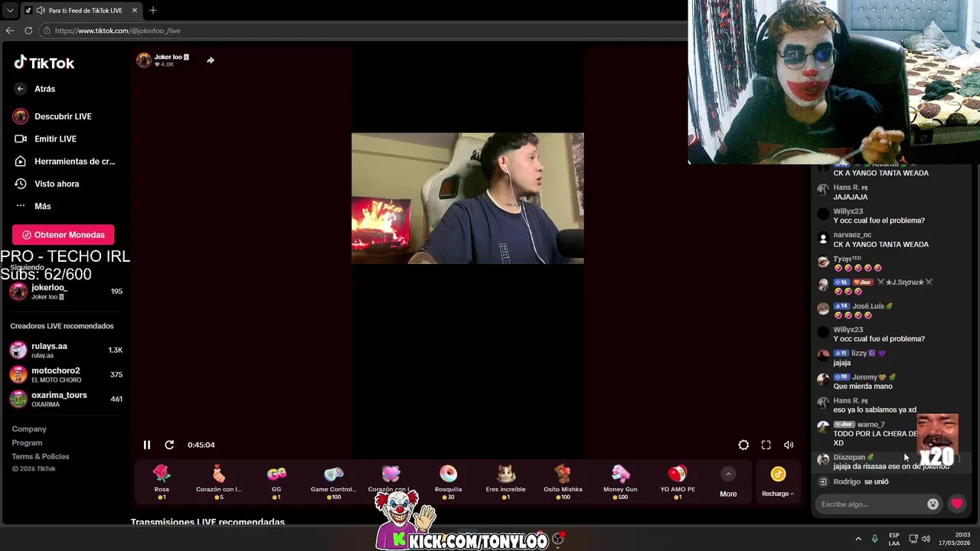
Task: Expand Terms & Policies footer section
Action: click(x=41, y=457)
